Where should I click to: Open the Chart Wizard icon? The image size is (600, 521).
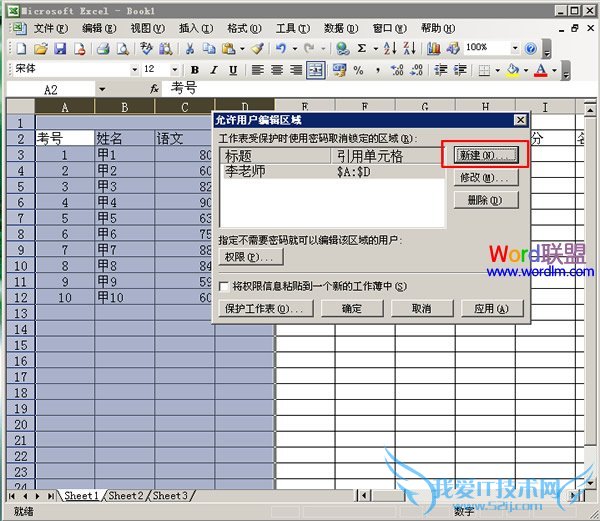434,49
